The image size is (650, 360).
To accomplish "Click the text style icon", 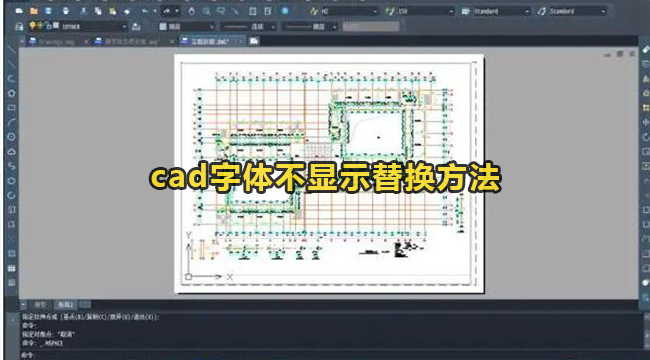I will [x=314, y=11].
